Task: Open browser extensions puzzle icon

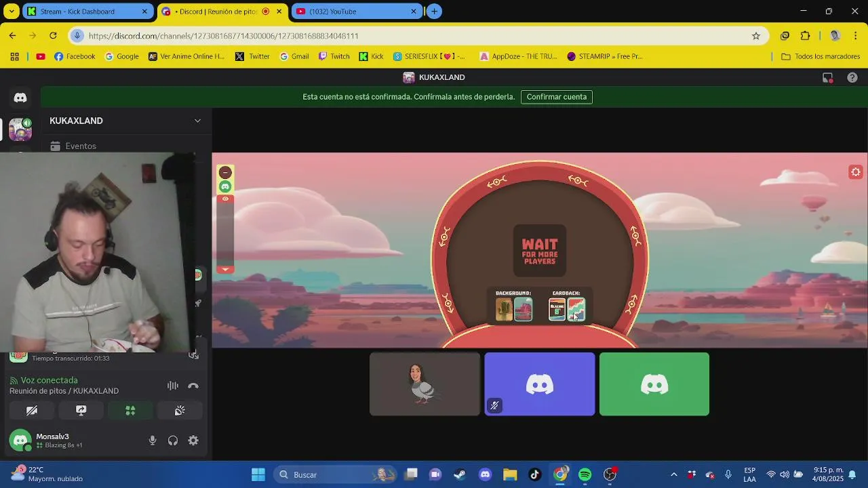Action: coord(806,36)
